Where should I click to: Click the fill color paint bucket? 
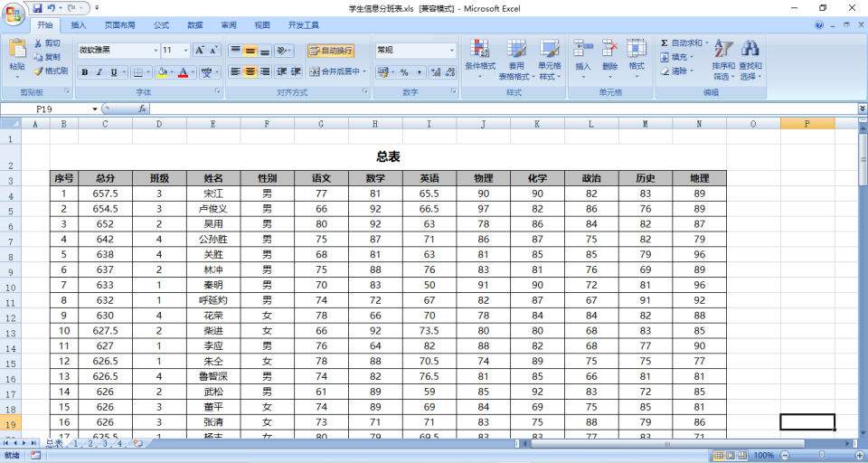click(162, 72)
